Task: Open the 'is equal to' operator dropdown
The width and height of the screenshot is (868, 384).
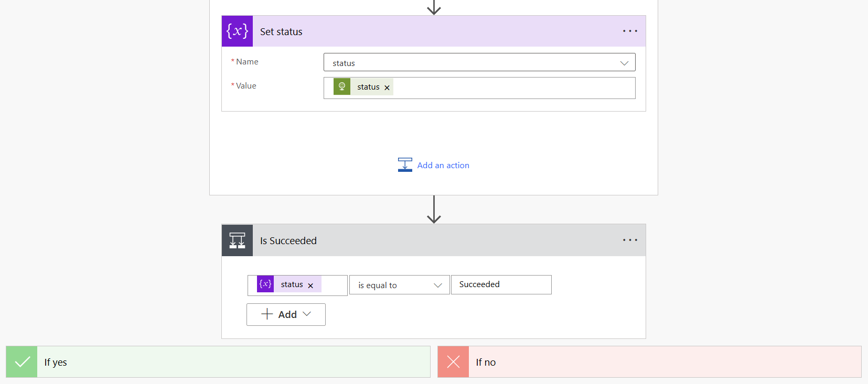Action: pos(400,285)
